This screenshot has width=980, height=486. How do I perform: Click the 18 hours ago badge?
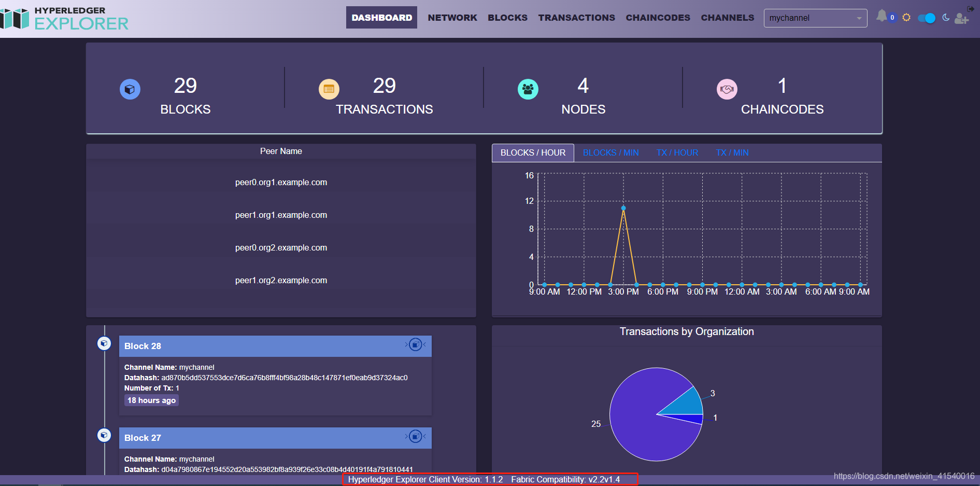coord(151,400)
